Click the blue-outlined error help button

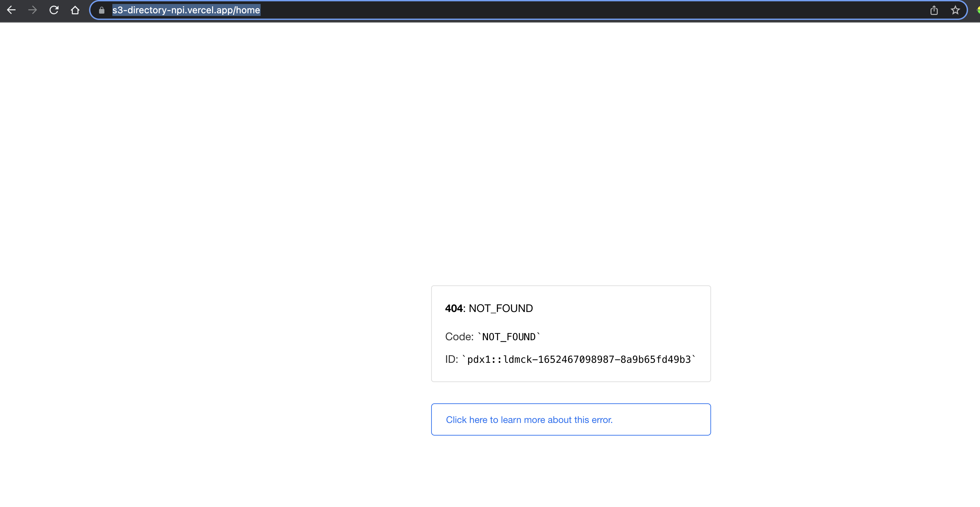[x=571, y=420]
